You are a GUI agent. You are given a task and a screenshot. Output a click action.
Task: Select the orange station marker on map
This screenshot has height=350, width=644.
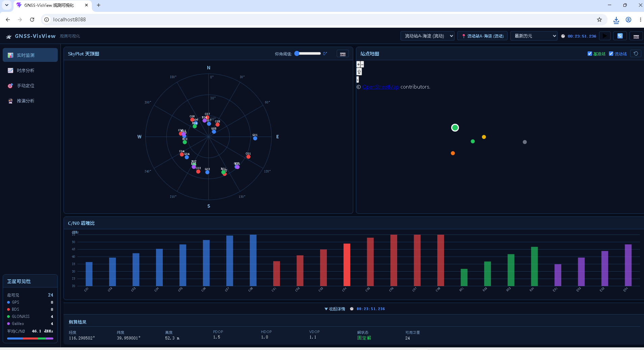point(453,153)
